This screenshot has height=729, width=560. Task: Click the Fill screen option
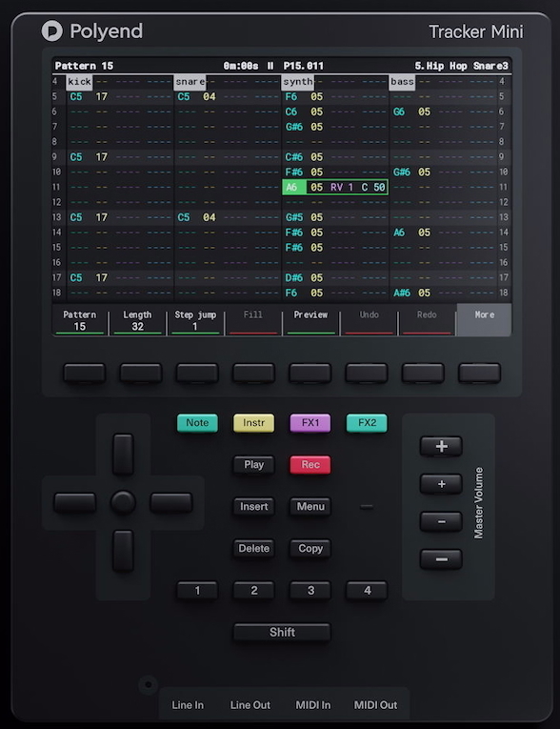point(252,320)
